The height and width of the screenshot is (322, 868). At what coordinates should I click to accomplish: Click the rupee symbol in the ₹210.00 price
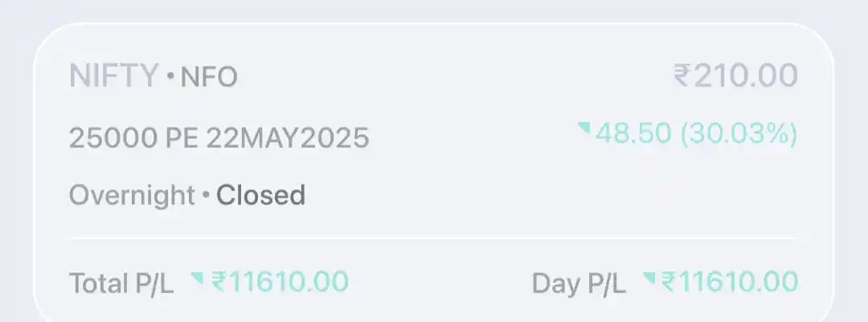pos(682,75)
